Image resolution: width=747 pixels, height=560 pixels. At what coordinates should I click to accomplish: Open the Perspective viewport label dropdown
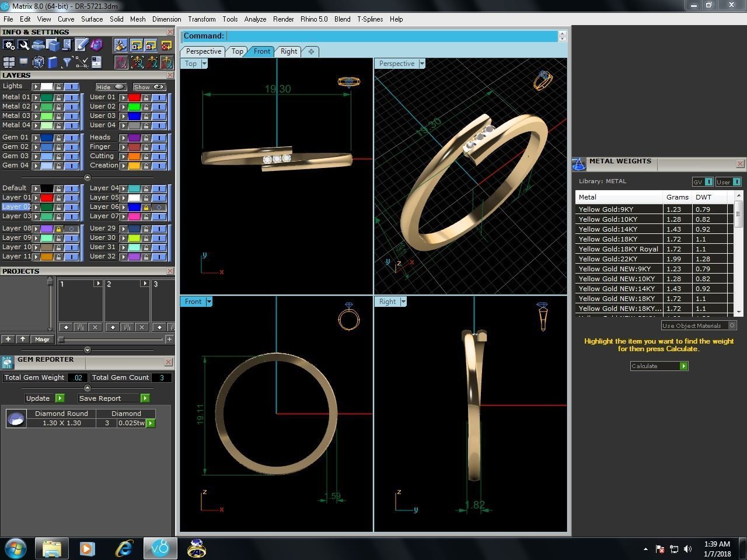coord(422,64)
